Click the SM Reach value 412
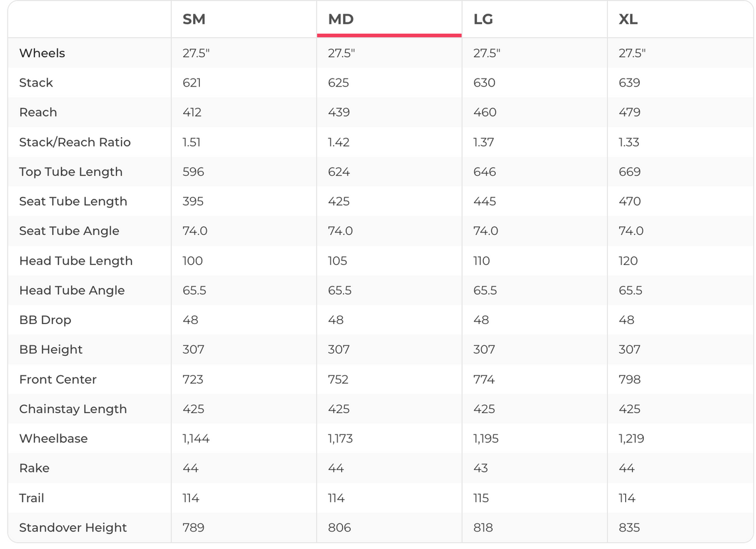756x549 pixels. pos(193,112)
